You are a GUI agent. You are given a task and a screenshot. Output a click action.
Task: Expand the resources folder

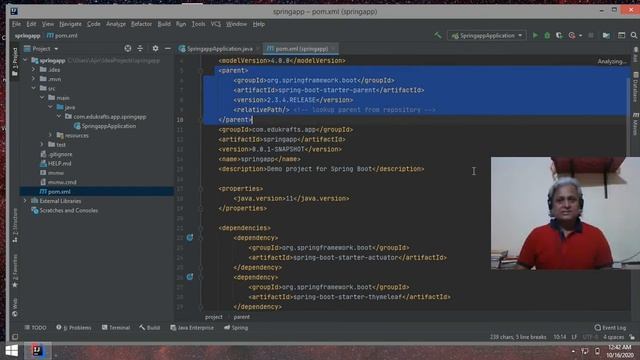click(x=51, y=135)
